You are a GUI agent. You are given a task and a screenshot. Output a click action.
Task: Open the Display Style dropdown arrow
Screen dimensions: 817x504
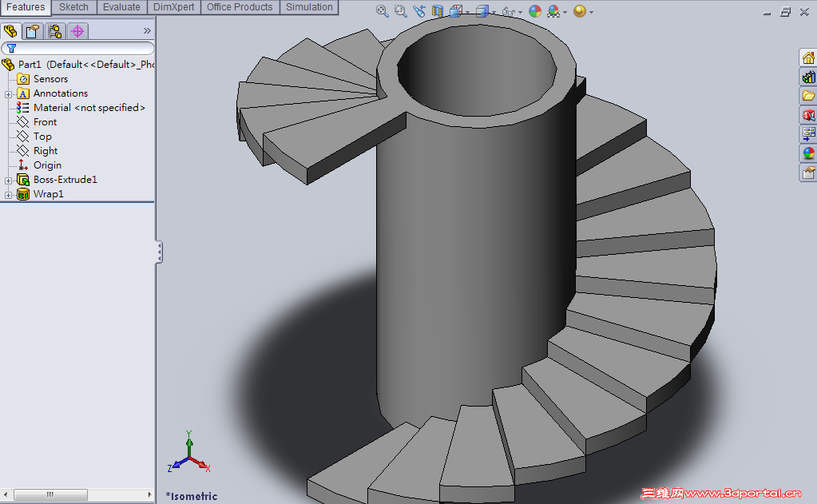pyautogui.click(x=494, y=12)
